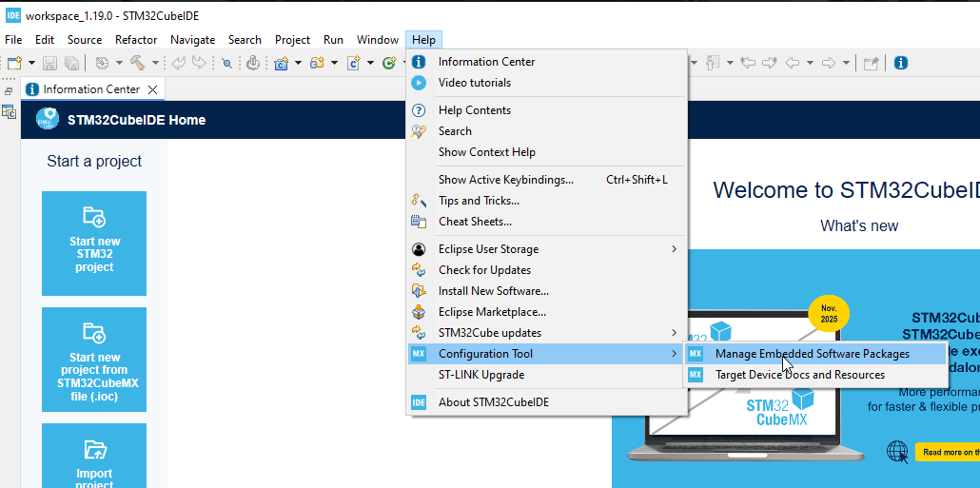Click the New Source Folder icon
The image size is (980, 488).
318,63
